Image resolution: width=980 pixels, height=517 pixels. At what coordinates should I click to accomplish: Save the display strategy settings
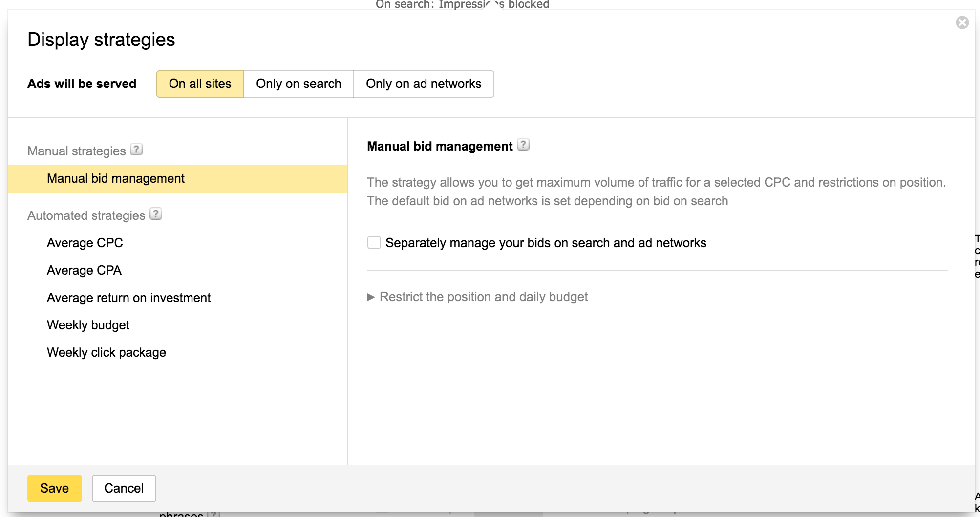coord(54,488)
